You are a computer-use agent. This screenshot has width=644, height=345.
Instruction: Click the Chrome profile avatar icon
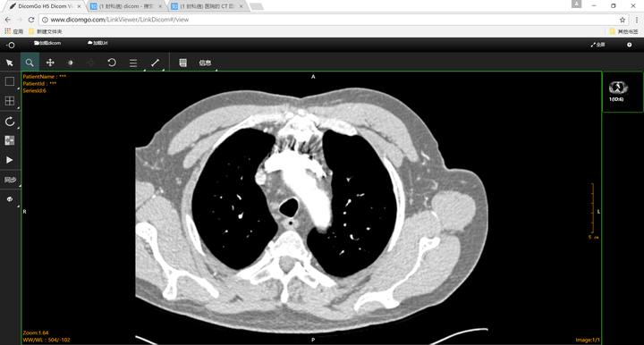[x=576, y=4]
